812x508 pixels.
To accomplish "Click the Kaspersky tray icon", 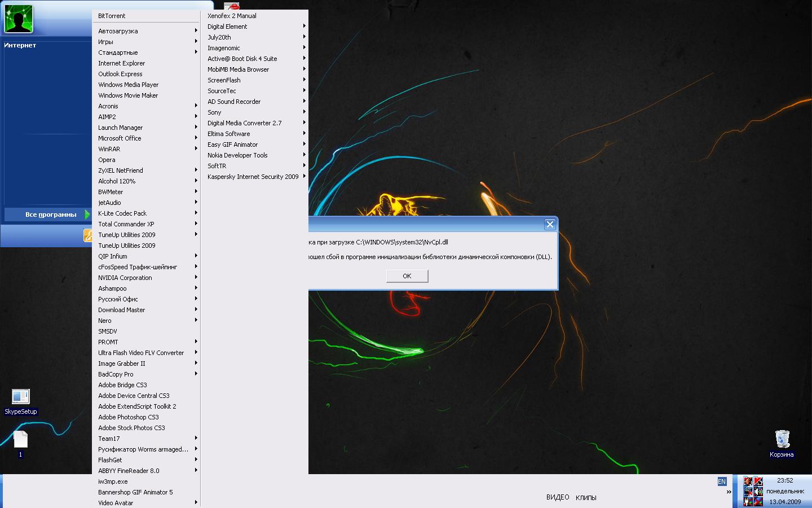I will click(x=758, y=481).
